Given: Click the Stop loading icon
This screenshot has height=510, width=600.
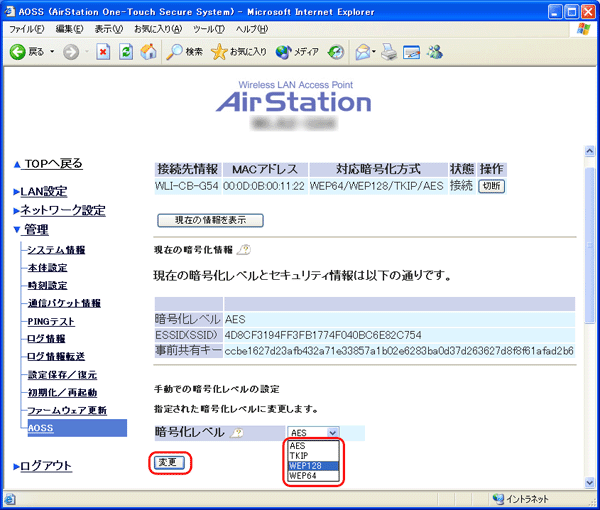Looking at the screenshot, I should pos(103,52).
